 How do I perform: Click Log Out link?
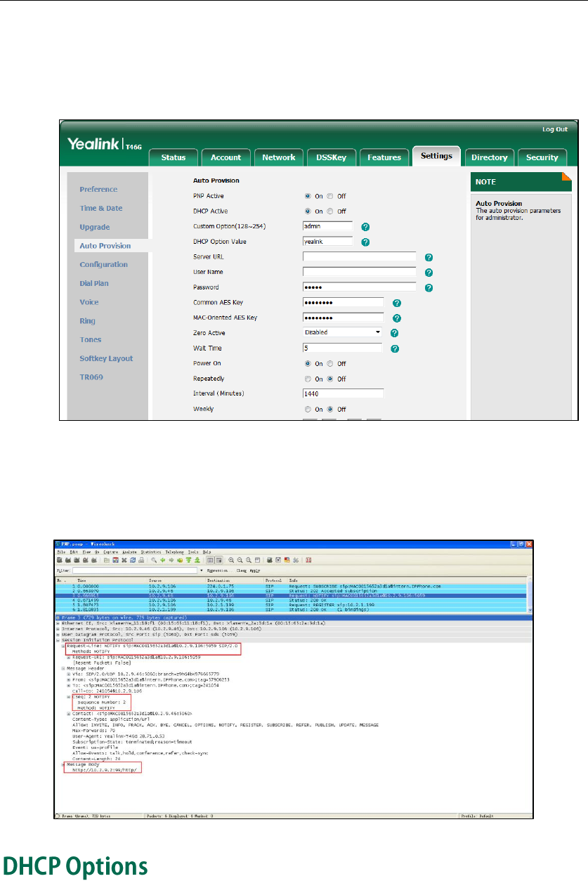pos(554,130)
